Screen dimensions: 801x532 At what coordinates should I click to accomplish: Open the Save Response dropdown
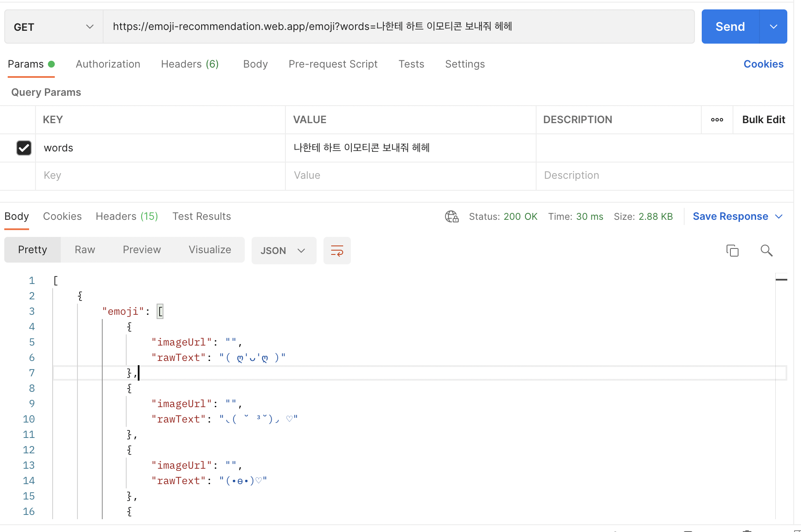(x=738, y=216)
